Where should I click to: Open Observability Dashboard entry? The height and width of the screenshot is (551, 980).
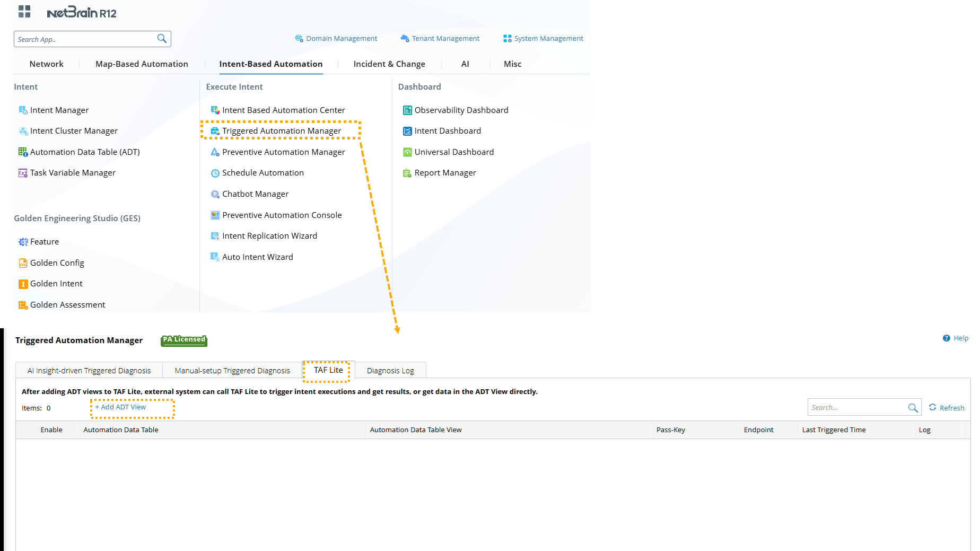point(461,110)
